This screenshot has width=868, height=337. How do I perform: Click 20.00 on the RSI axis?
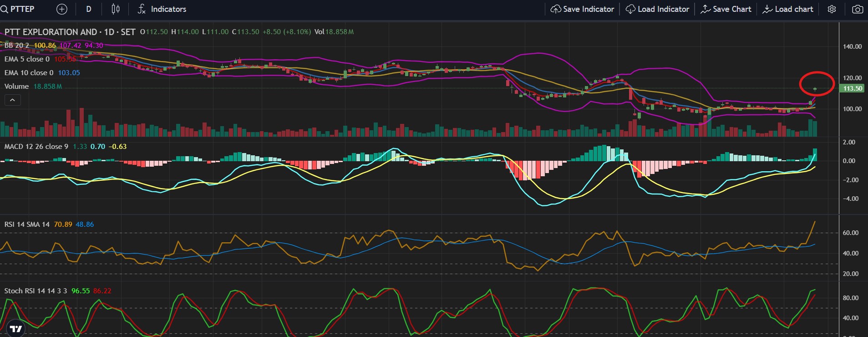click(x=851, y=274)
